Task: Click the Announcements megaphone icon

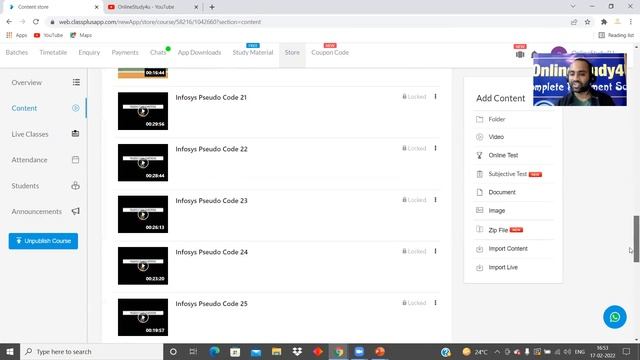Action: point(76,211)
